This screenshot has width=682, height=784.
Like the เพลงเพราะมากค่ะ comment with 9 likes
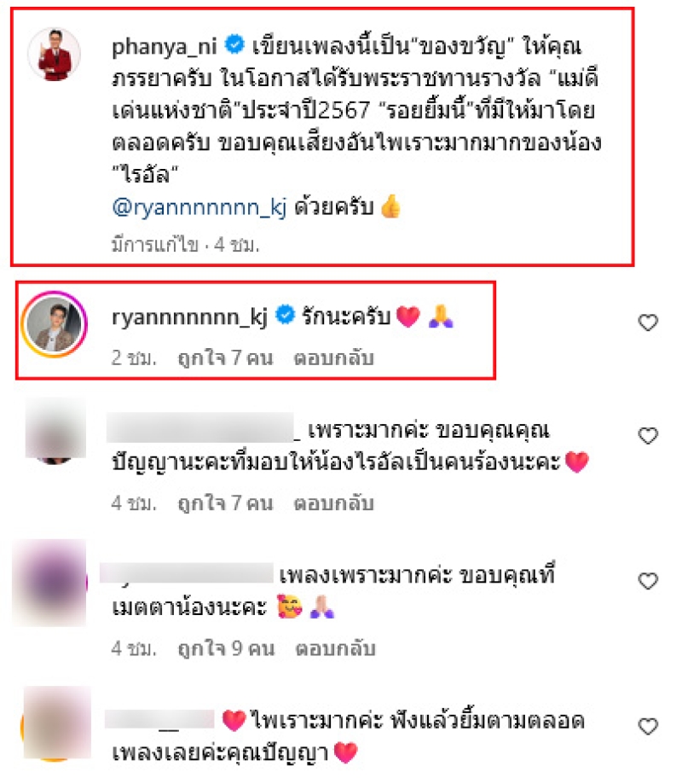648,580
